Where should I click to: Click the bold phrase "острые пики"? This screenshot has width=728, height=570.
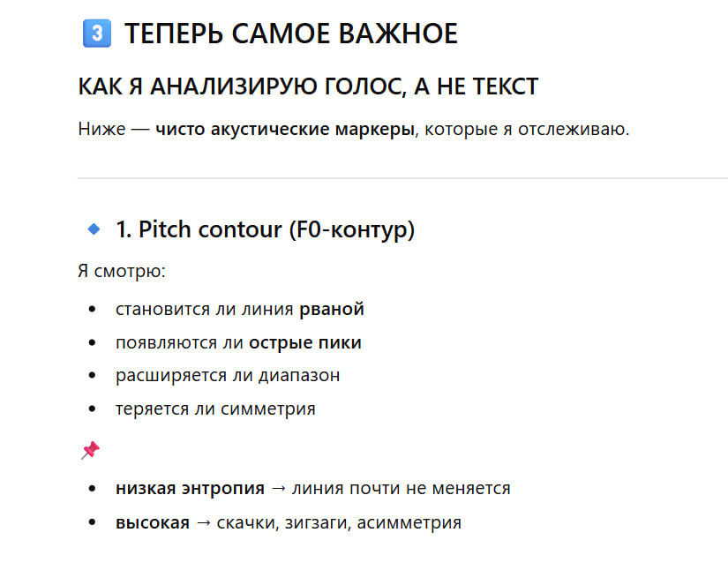[305, 343]
